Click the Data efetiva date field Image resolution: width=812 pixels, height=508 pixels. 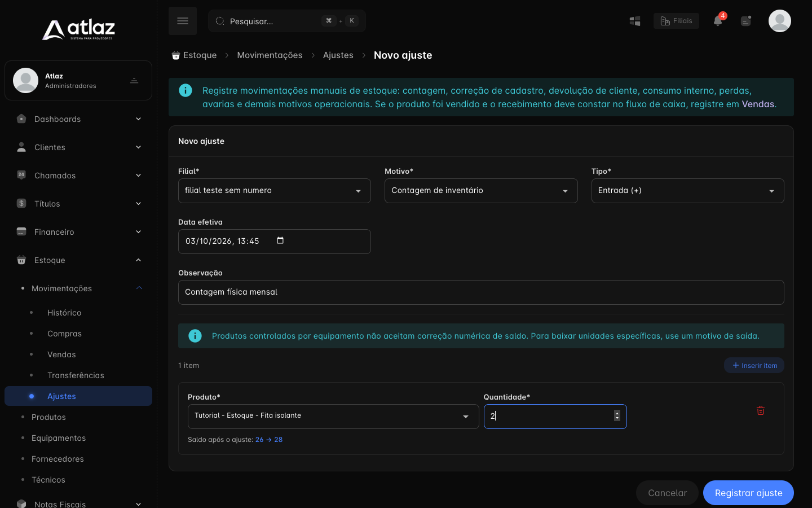pyautogui.click(x=275, y=242)
